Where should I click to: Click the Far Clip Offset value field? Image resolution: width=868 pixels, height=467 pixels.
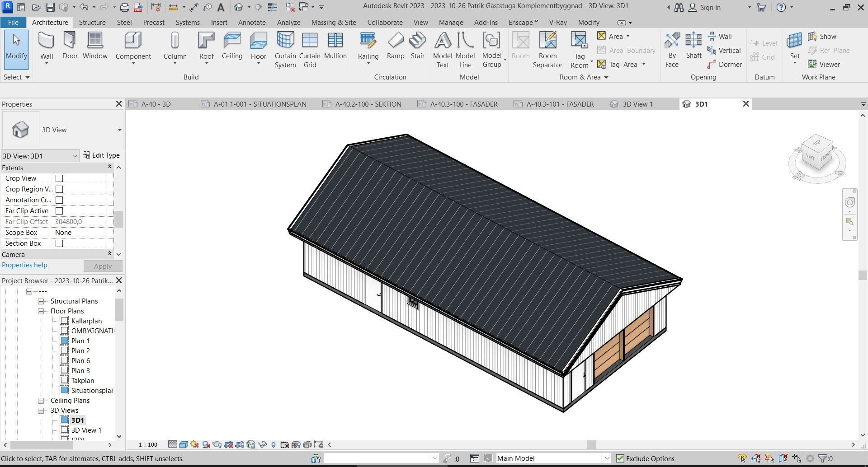click(80, 222)
